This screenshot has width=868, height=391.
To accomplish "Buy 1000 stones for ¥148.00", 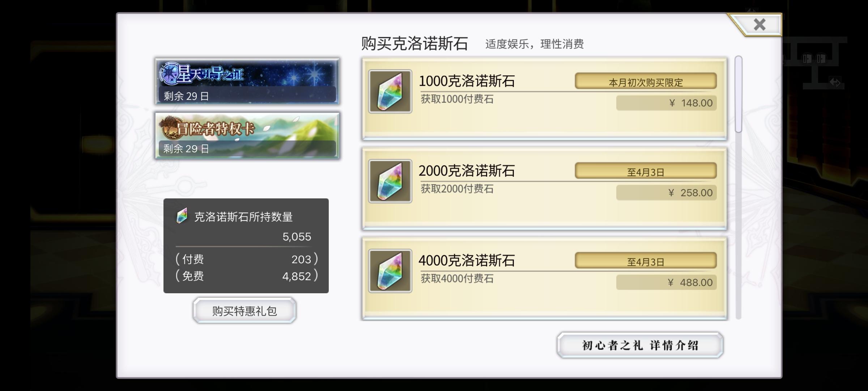I will coord(666,103).
